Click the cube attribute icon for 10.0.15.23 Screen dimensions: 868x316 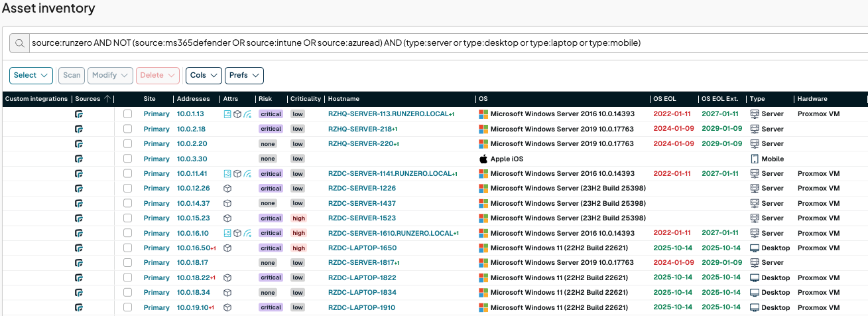click(x=227, y=218)
